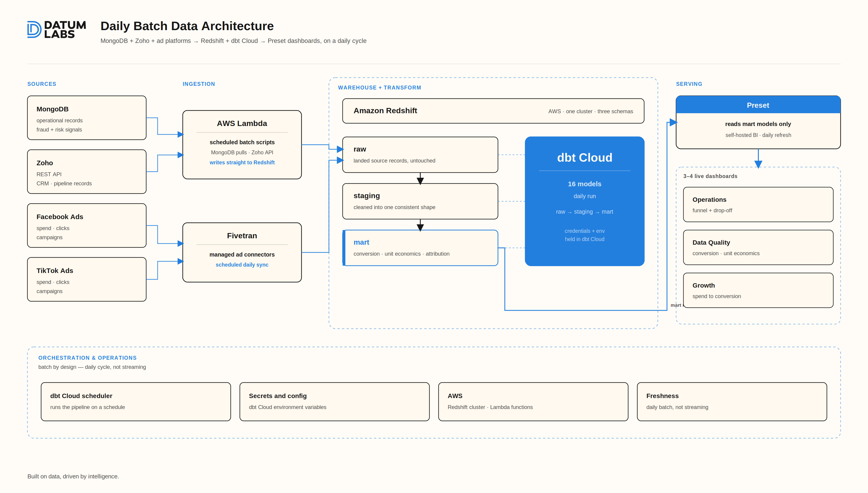This screenshot has height=493, width=868.
Task: Click 'cleaned into one consistent shape' text
Action: pyautogui.click(x=394, y=207)
